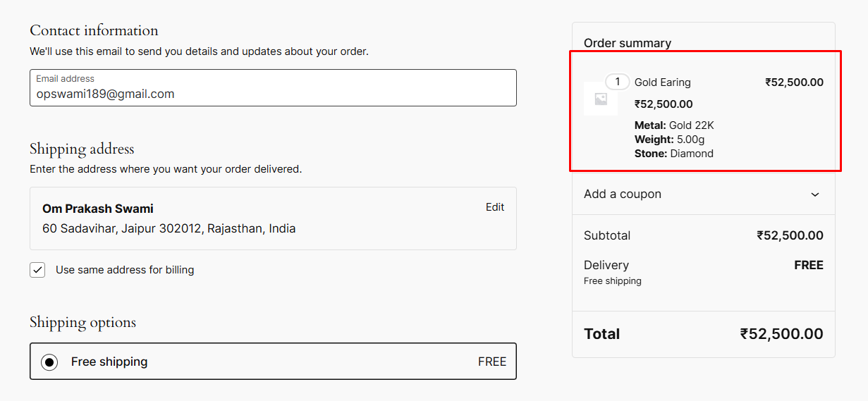Click the Contact information heading
Viewport: 868px width, 401px height.
[x=94, y=30]
